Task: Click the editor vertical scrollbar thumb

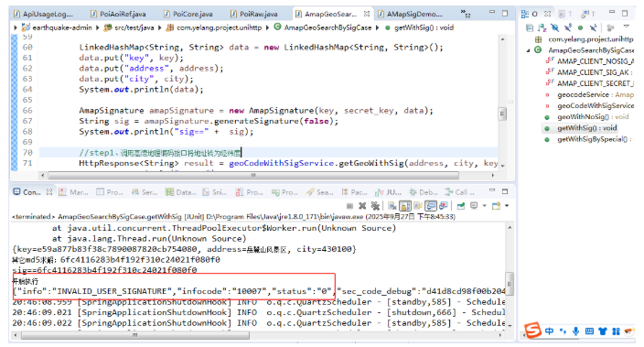Action: [x=502, y=114]
